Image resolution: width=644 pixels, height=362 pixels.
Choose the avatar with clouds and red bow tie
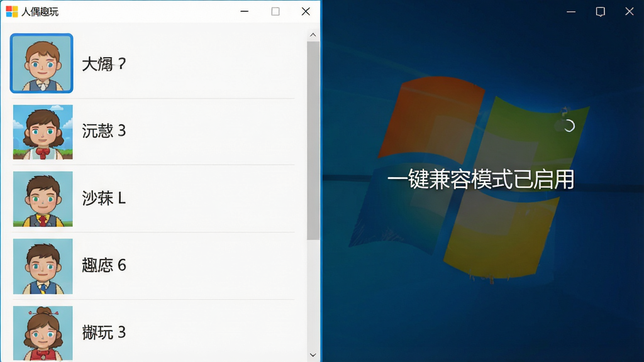pyautogui.click(x=43, y=132)
